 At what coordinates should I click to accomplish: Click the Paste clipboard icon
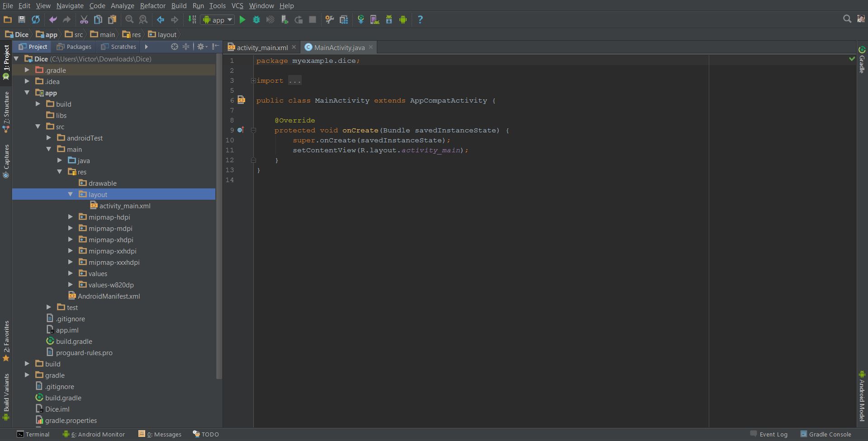(112, 19)
